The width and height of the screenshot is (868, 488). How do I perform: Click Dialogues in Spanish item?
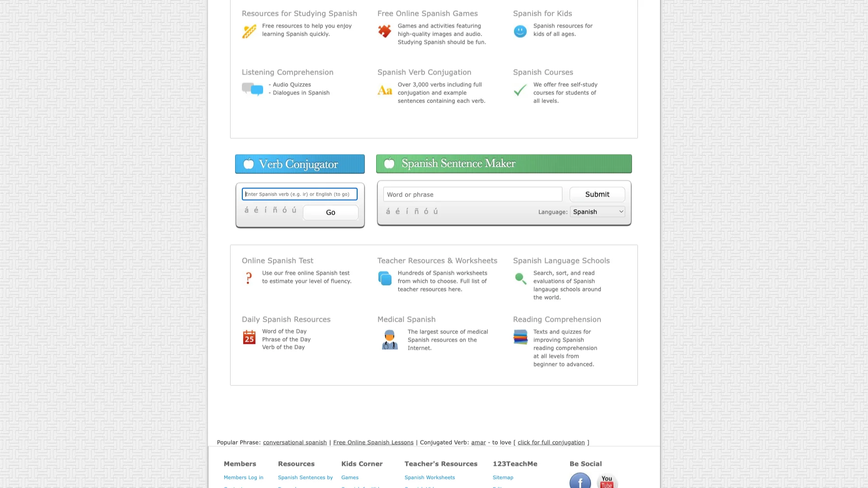301,93
